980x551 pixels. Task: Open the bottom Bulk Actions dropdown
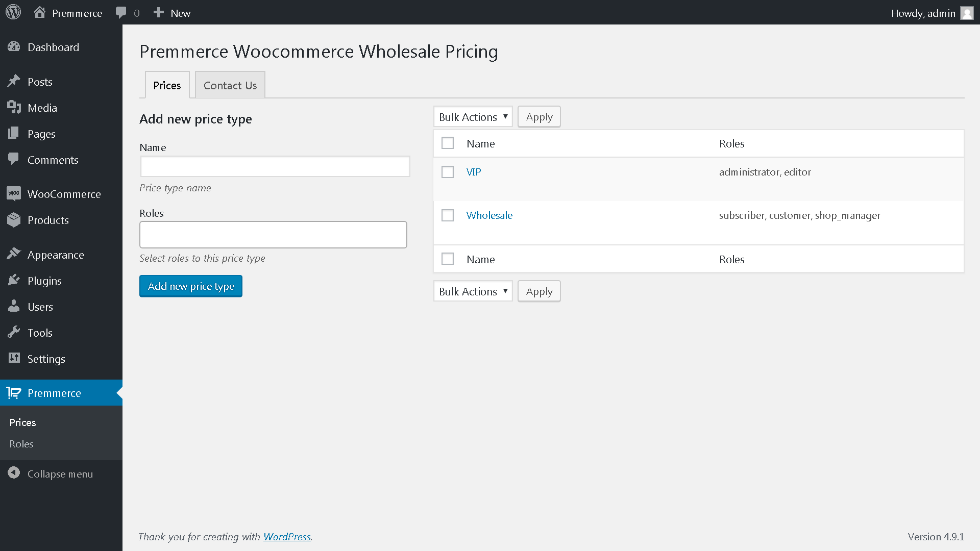point(473,291)
